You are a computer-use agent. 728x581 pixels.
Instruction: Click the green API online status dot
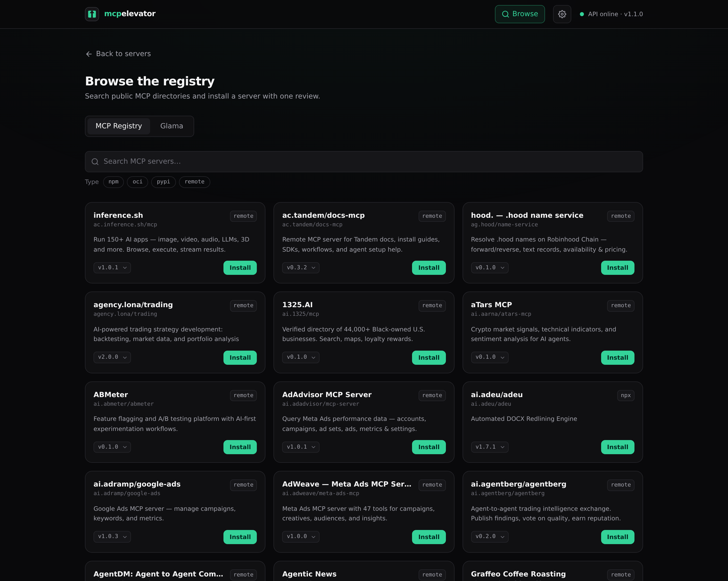tap(582, 14)
